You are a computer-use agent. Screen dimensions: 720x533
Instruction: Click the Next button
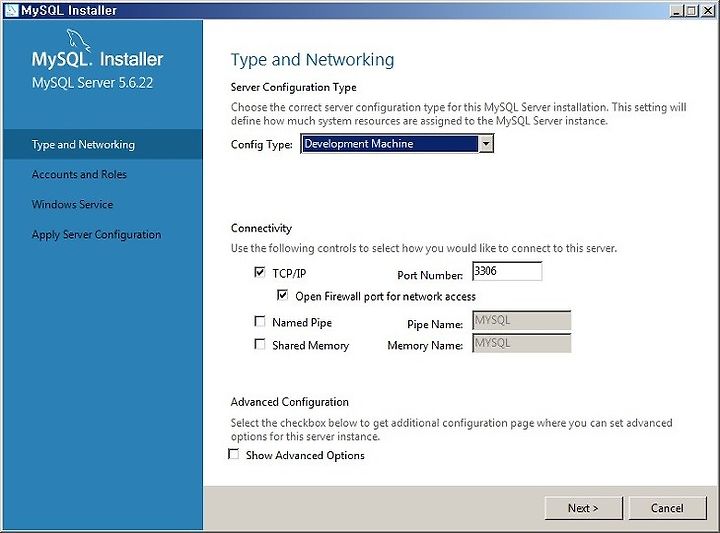click(x=583, y=508)
